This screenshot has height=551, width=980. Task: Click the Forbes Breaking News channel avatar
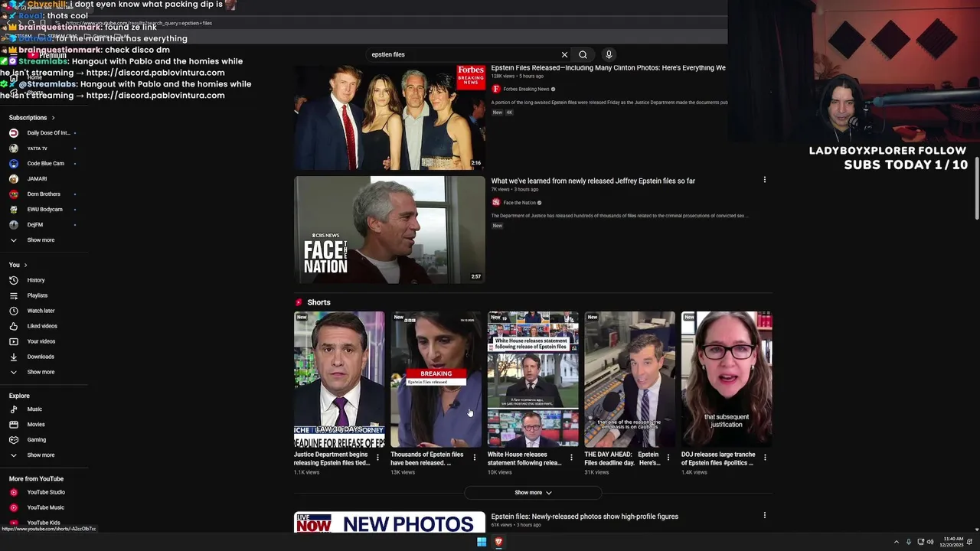(x=496, y=89)
